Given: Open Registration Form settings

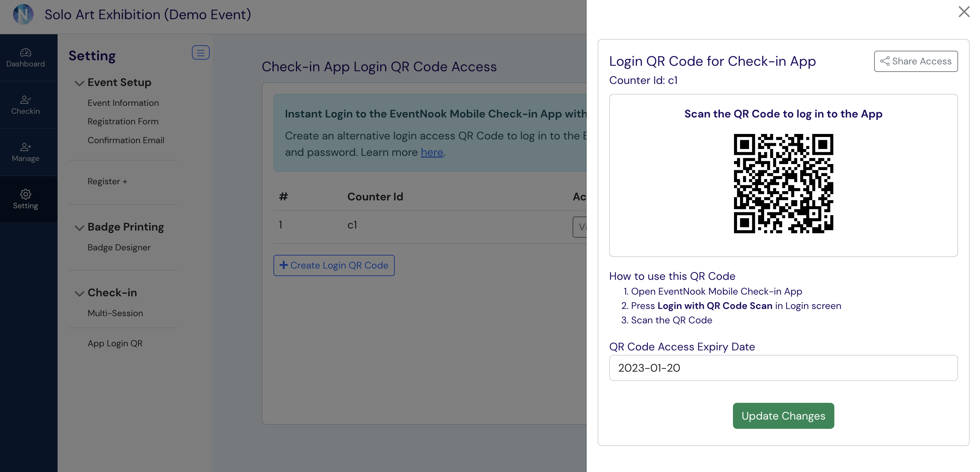Looking at the screenshot, I should (x=123, y=122).
